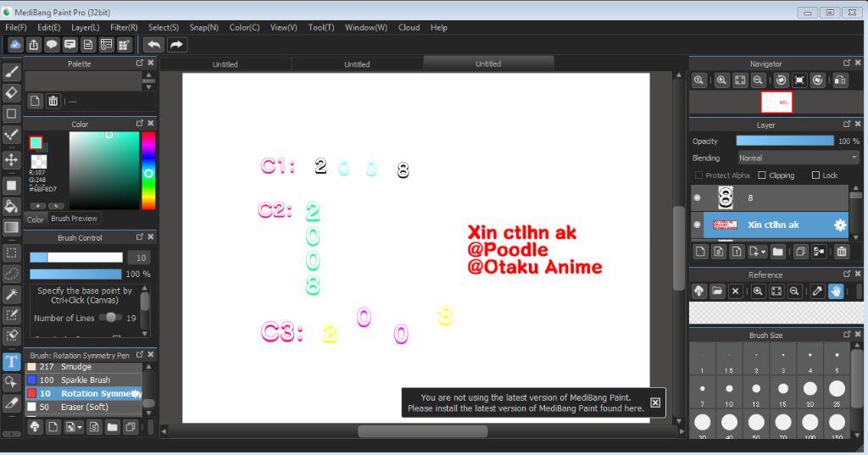Click Navigator zoom in icon
868x455 pixels.
(x=722, y=80)
